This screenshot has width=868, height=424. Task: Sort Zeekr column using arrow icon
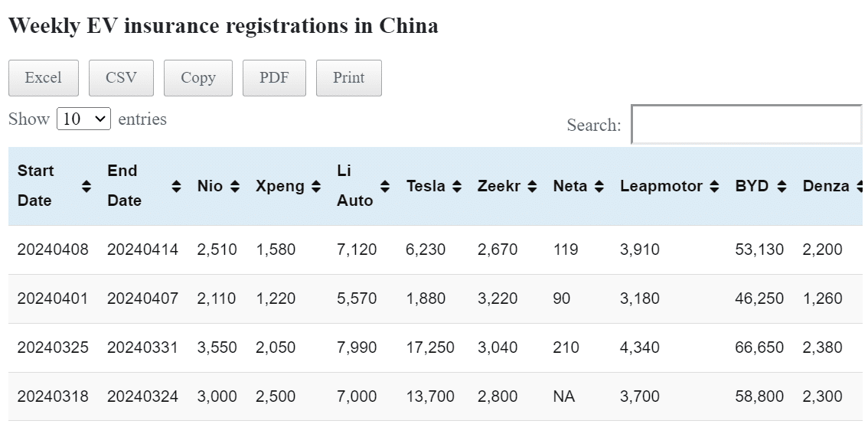click(x=533, y=186)
